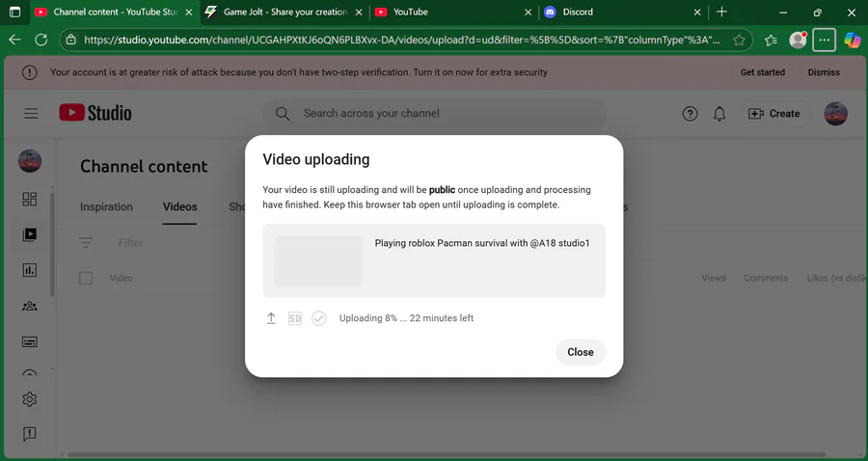This screenshot has width=868, height=461.
Task: Click the SD processing status icon
Action: [x=295, y=318]
